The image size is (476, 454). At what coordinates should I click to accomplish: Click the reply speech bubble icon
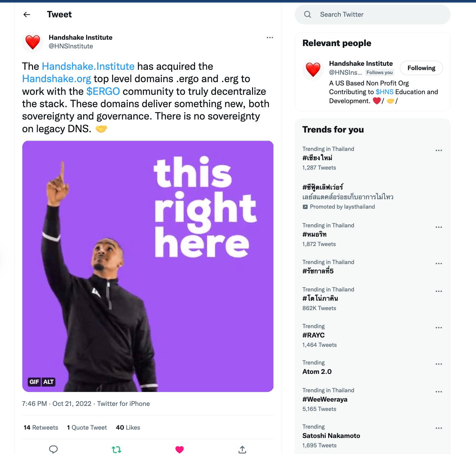[x=53, y=449]
